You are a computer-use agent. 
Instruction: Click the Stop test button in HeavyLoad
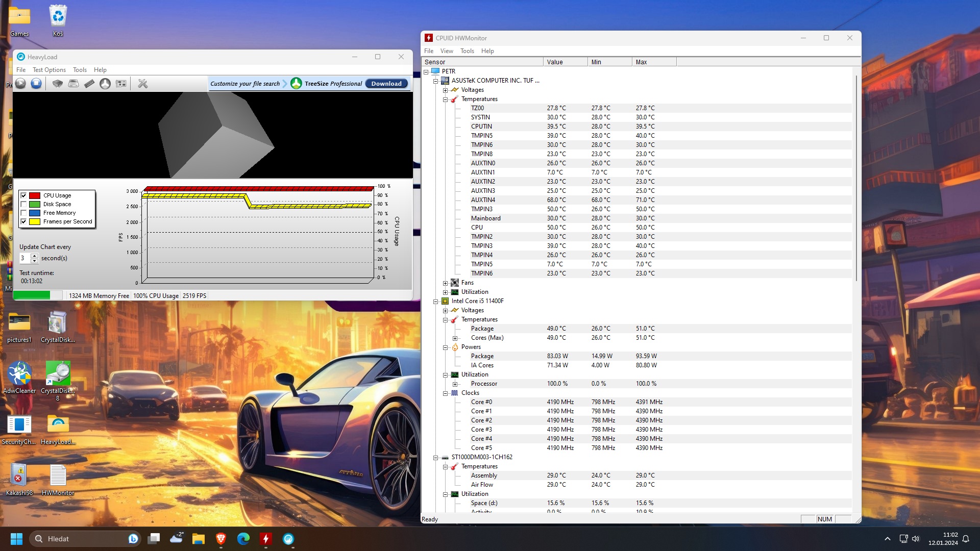pos(36,84)
